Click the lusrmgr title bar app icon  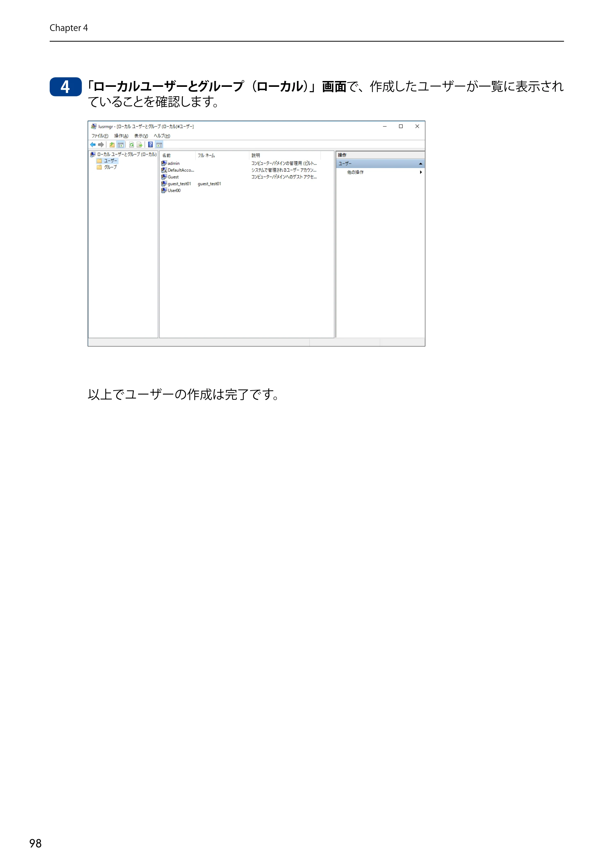click(x=94, y=126)
